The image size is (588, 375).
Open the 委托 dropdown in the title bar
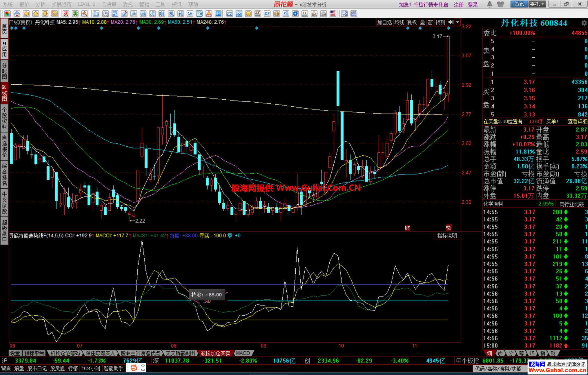tap(537, 4)
